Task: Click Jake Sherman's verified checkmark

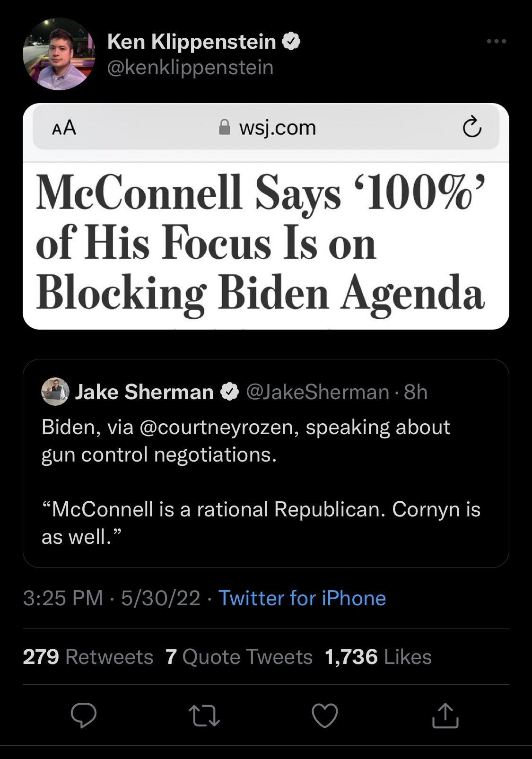Action: click(230, 392)
